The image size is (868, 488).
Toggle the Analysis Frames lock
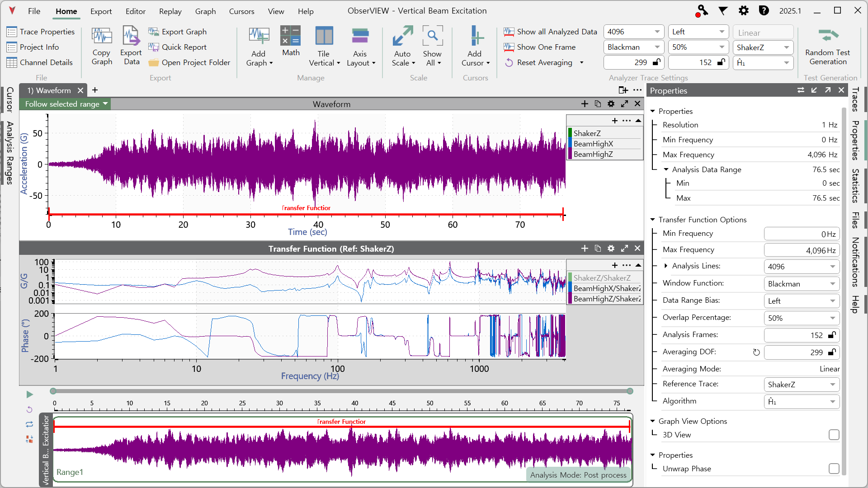pyautogui.click(x=831, y=335)
